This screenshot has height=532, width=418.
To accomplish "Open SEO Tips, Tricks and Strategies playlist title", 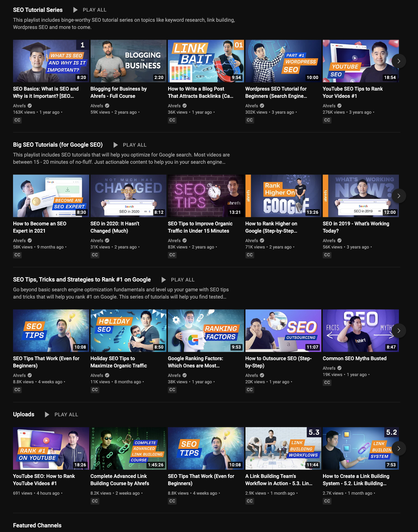I will point(82,279).
